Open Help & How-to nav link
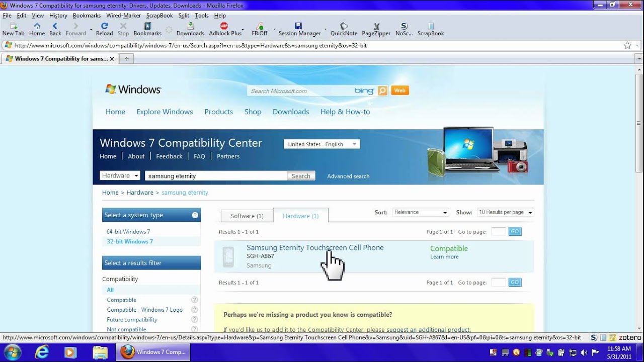 (x=345, y=112)
